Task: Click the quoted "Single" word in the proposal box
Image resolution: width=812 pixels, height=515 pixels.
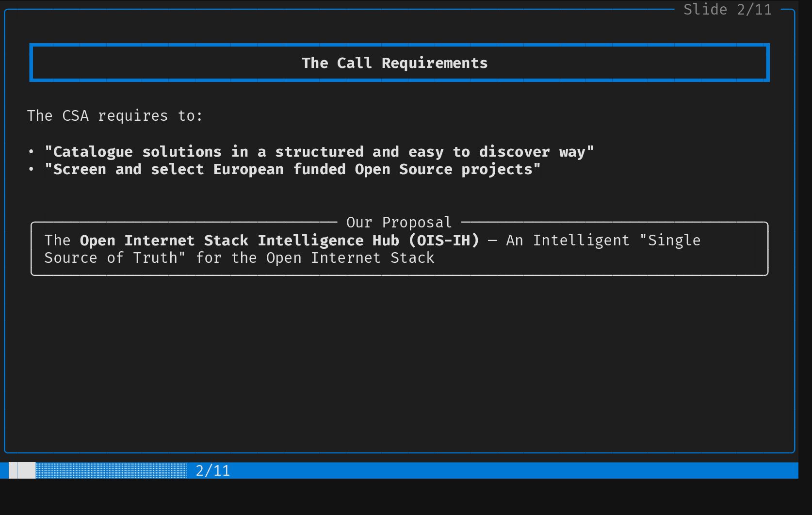Action: (x=670, y=241)
